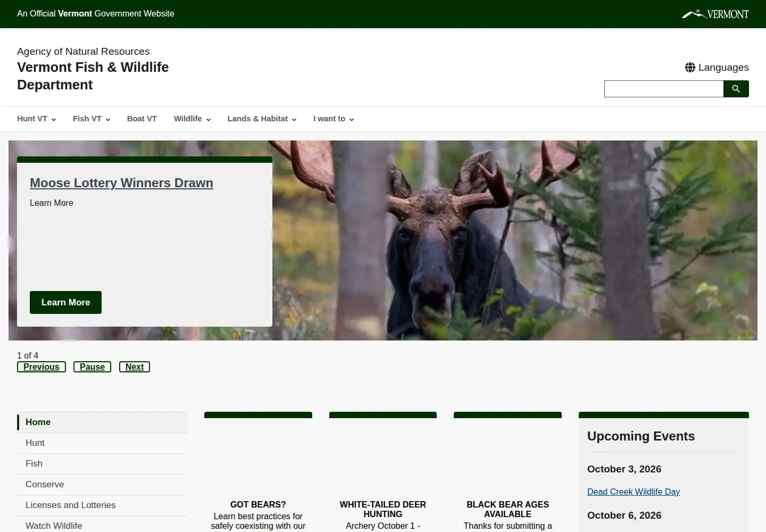
Task: Click the '1 of 4' slide counter
Action: [x=28, y=355]
